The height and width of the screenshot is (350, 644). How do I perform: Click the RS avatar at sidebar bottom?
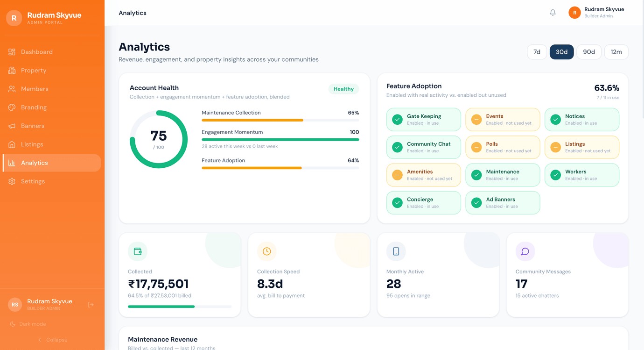[x=15, y=305]
